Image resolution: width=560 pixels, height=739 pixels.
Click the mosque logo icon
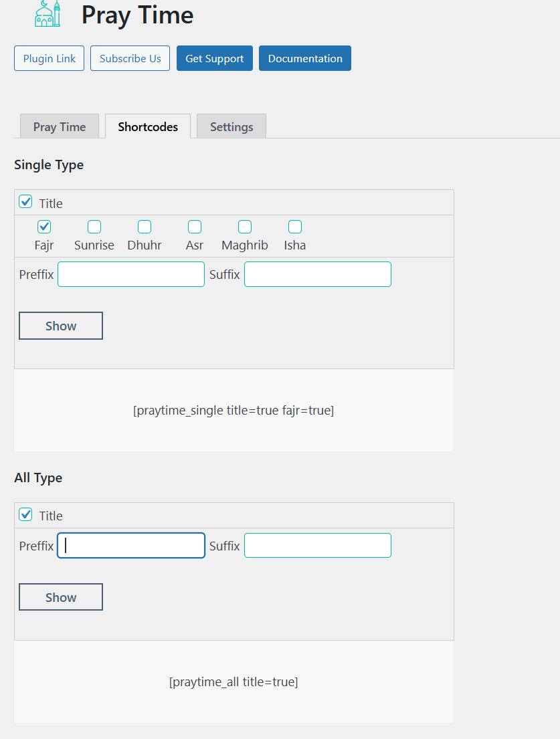click(48, 14)
